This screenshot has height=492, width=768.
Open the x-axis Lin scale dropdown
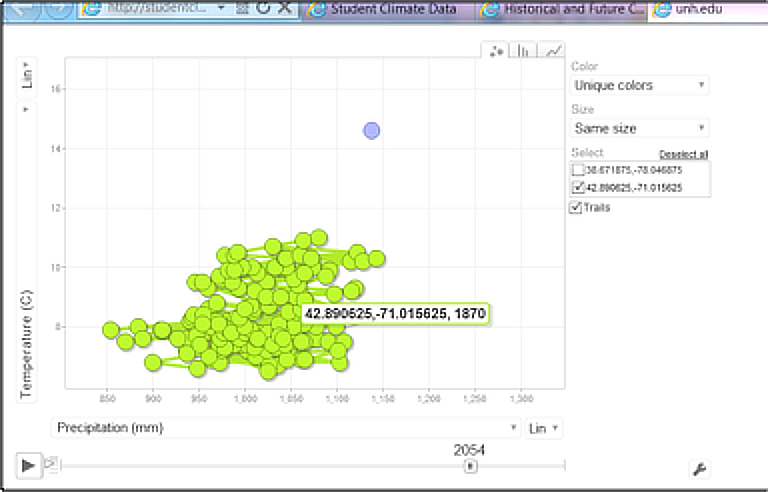(545, 428)
